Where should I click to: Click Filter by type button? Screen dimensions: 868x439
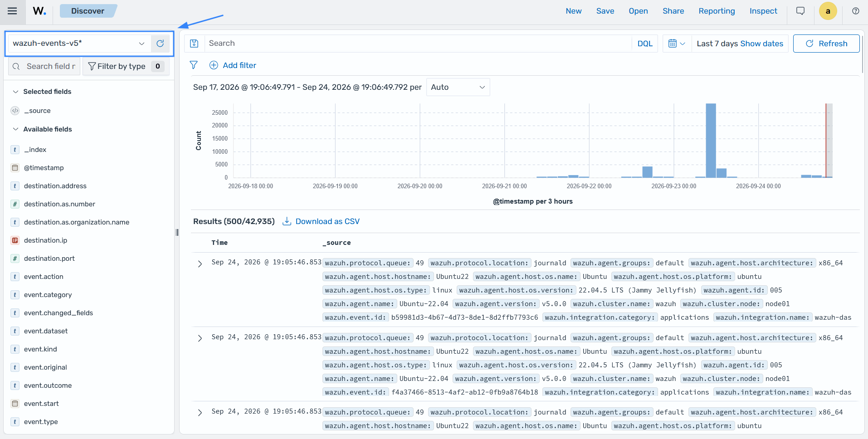point(126,66)
